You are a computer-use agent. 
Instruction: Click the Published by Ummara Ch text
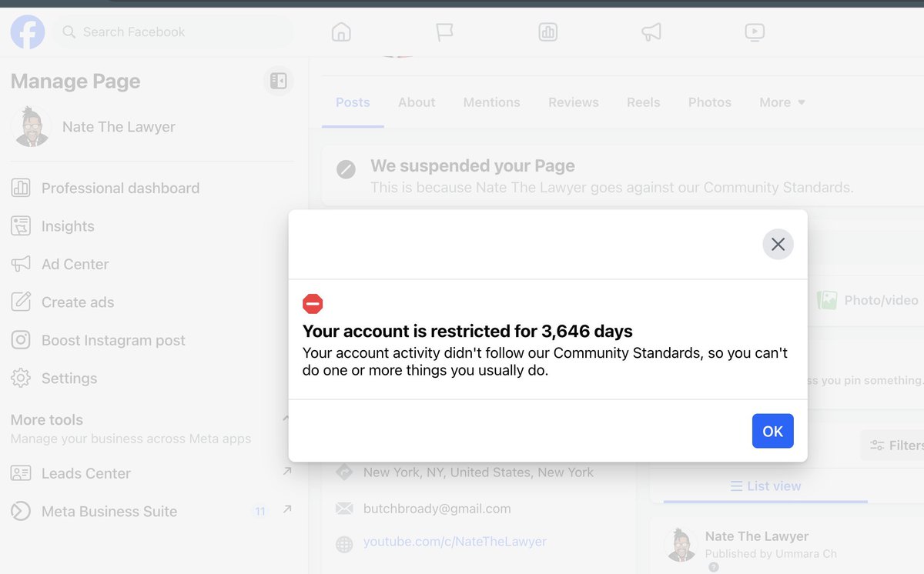(771, 553)
